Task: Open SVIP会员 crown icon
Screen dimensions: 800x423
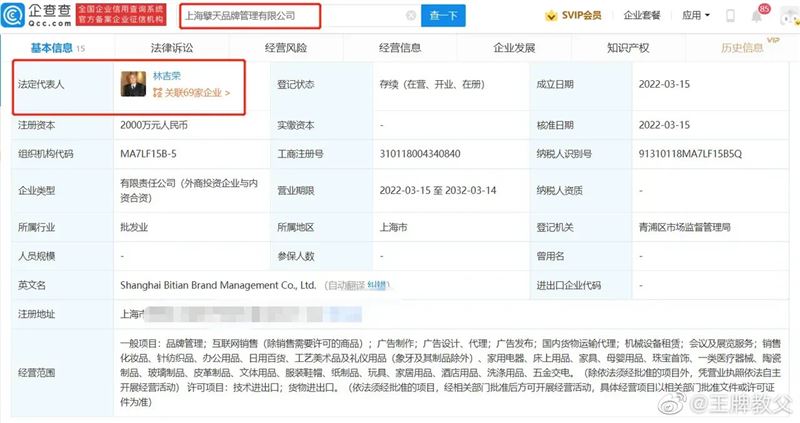Action: click(x=551, y=16)
